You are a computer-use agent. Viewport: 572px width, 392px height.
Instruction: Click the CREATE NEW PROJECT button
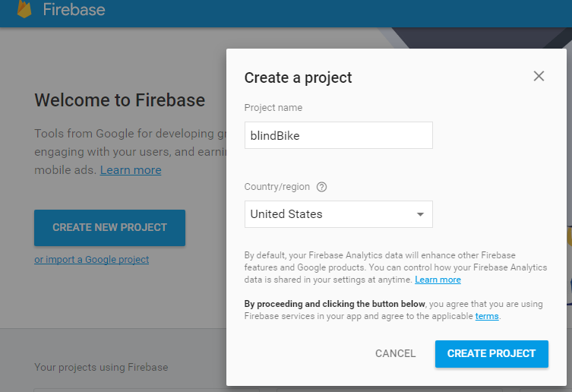pos(109,227)
